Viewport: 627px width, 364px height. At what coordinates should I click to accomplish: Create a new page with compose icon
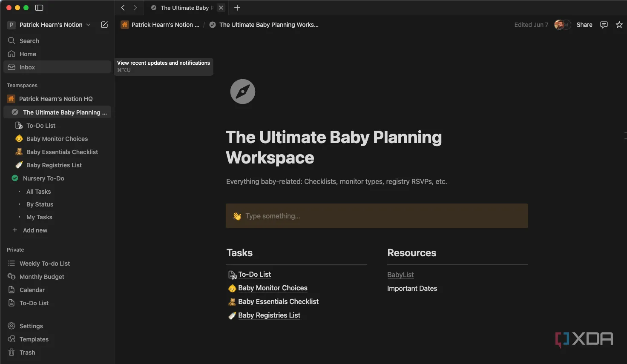click(104, 25)
